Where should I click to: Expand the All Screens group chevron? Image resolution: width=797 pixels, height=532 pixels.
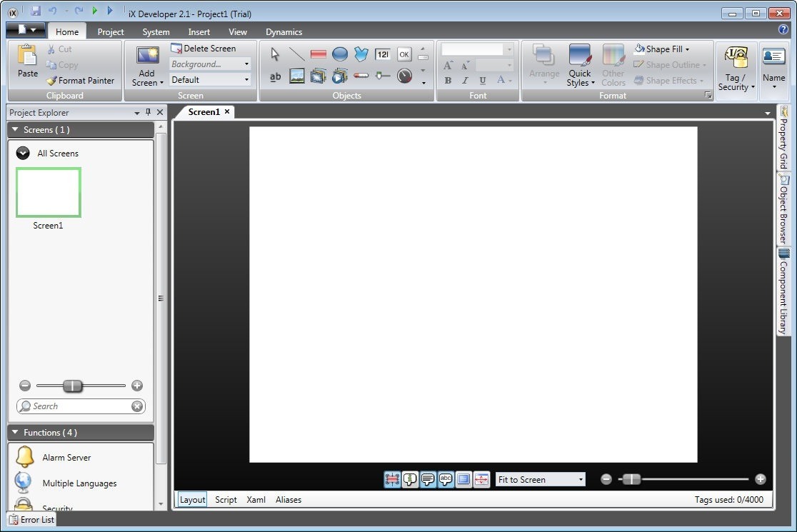tap(23, 153)
